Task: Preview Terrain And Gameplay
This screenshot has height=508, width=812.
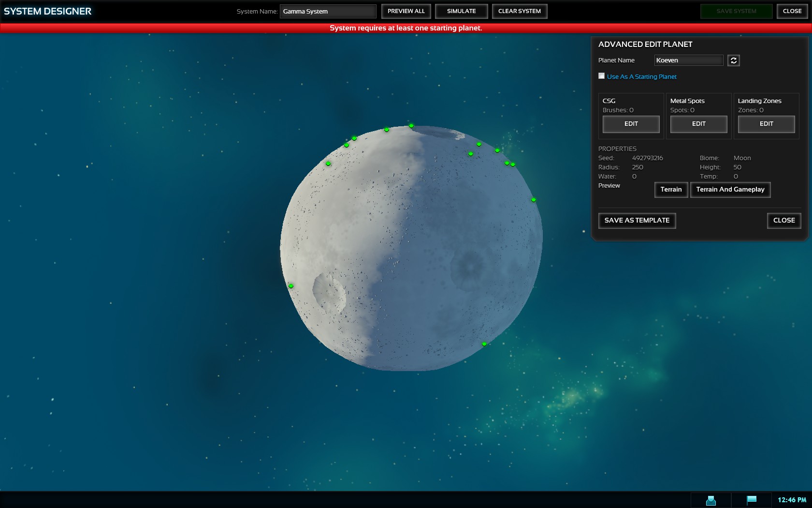Action: click(730, 190)
